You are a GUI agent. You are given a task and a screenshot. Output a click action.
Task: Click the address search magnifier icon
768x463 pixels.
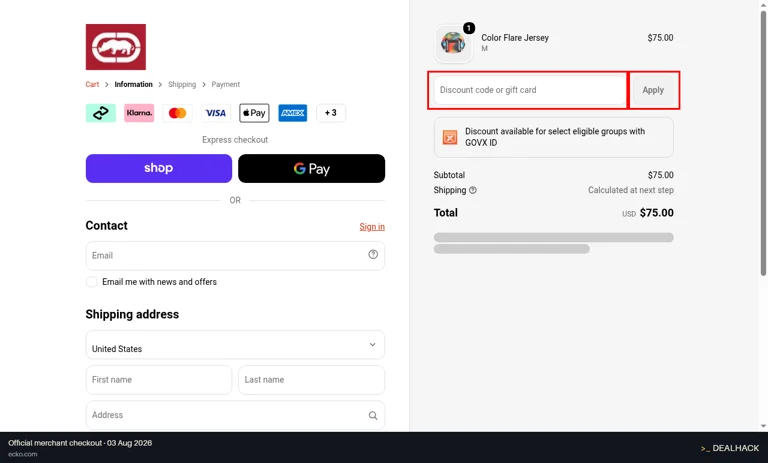[x=373, y=415]
